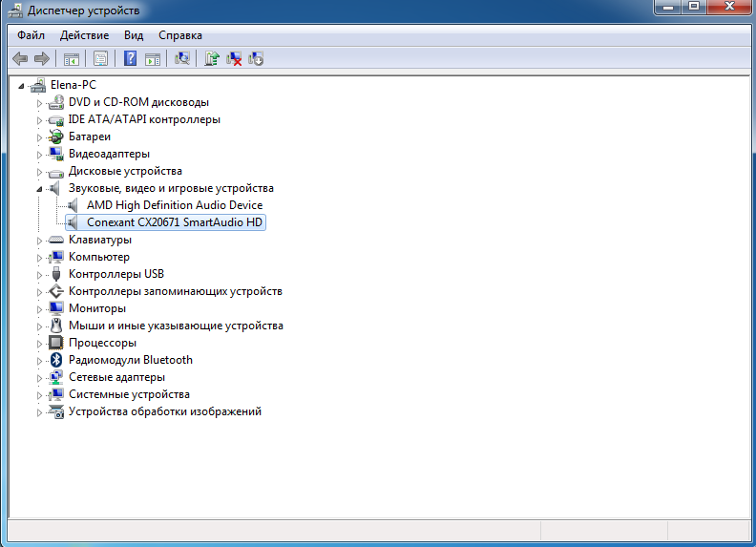Open the Действие menu
This screenshot has width=756, height=547.
(84, 35)
